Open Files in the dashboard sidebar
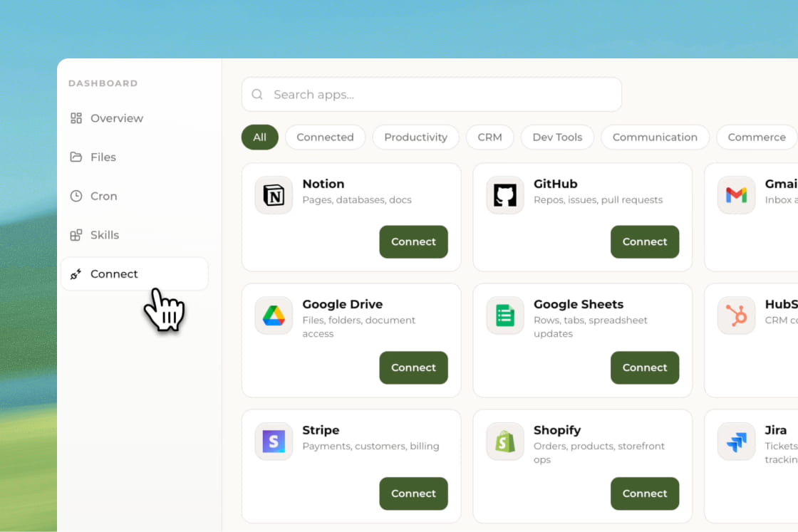Image resolution: width=798 pixels, height=532 pixels. pos(135,157)
